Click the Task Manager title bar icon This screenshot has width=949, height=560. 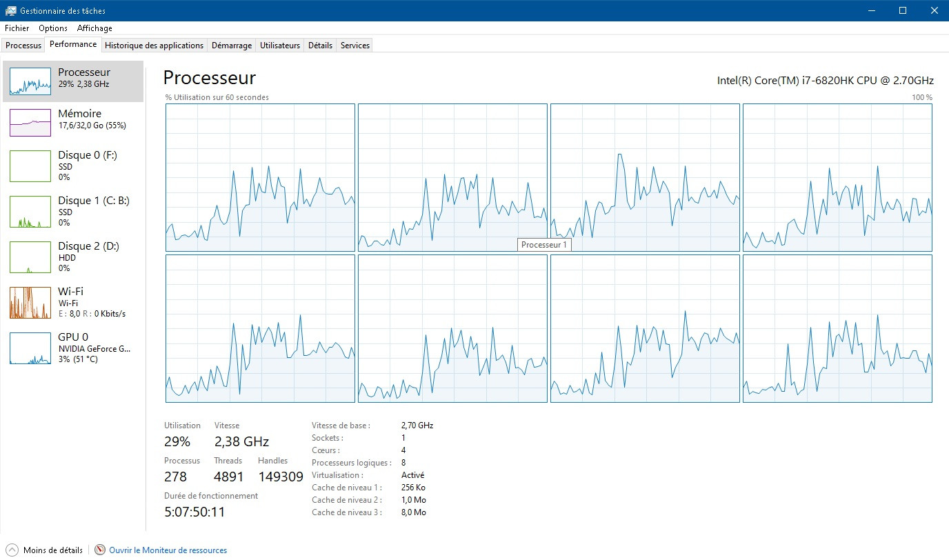[11, 11]
